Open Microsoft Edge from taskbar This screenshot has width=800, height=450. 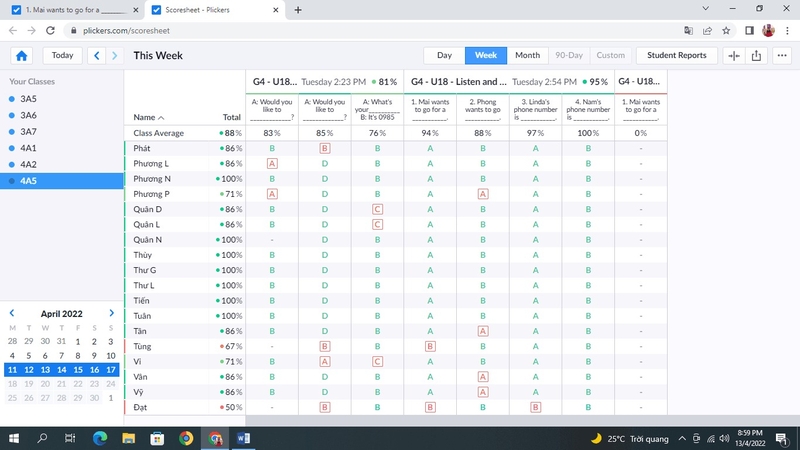(100, 438)
